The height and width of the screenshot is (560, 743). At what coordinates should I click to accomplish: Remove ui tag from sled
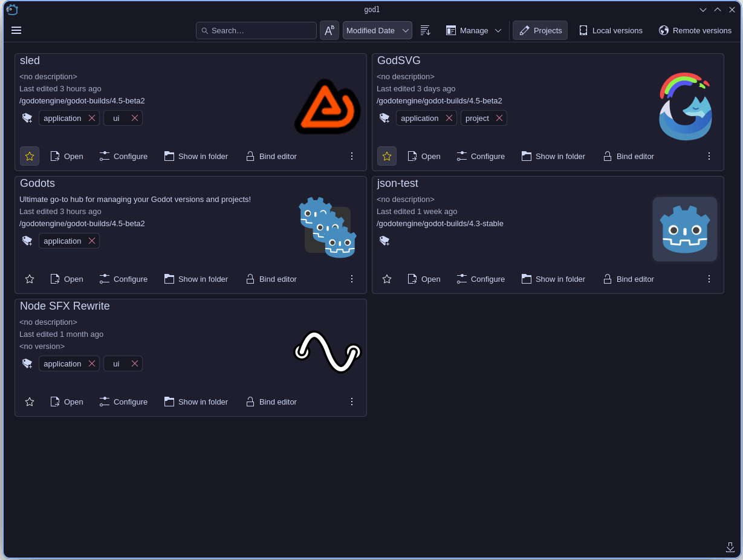135,118
